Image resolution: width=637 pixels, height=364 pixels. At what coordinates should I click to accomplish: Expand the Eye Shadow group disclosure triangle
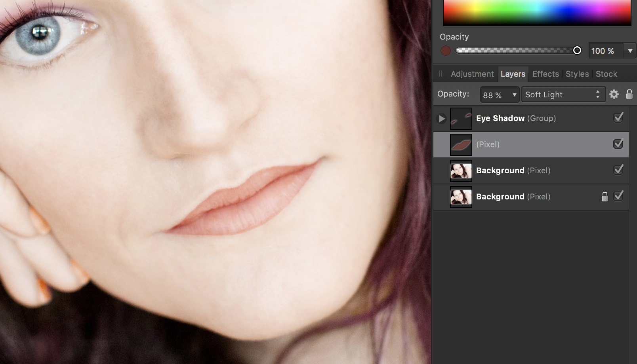441,119
